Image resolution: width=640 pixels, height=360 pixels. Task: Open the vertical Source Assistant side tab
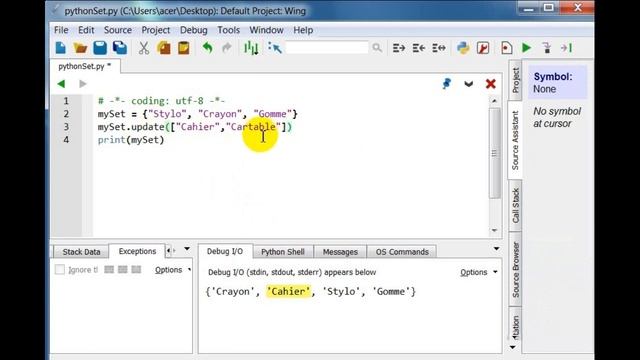515,140
